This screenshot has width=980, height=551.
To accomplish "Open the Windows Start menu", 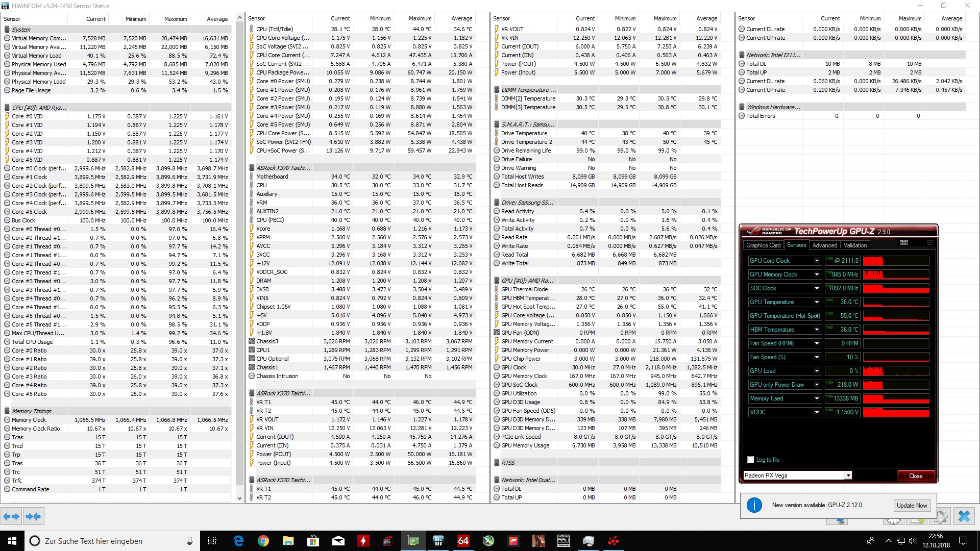I will tap(12, 541).
